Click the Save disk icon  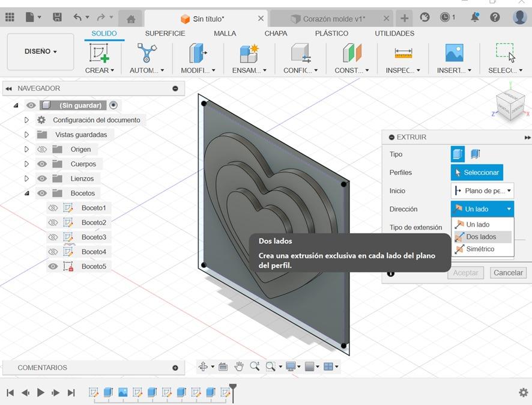(x=57, y=17)
